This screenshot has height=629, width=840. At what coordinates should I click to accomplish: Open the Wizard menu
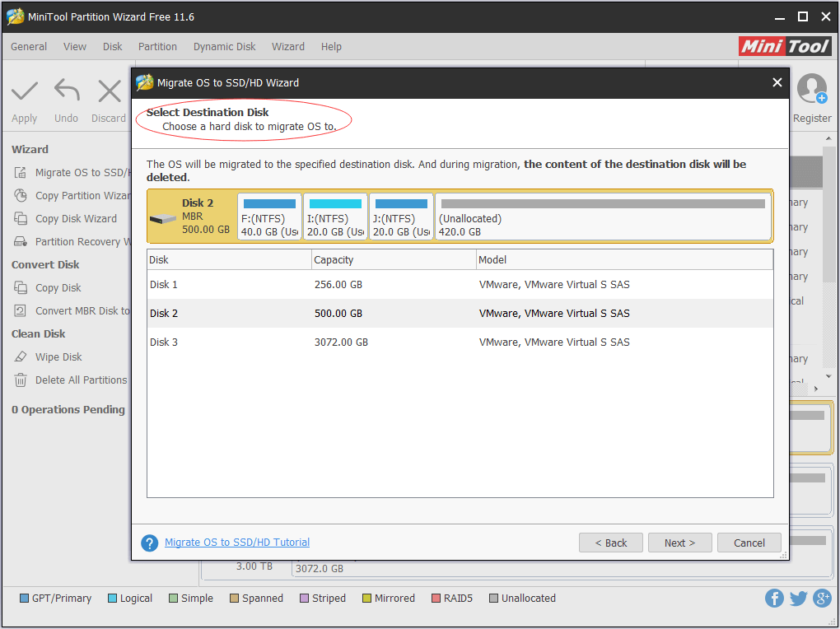pos(287,47)
